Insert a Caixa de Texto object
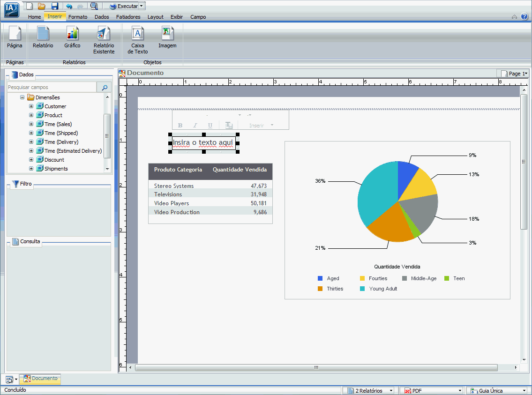Viewport: 532px width, 395px height. click(x=137, y=40)
